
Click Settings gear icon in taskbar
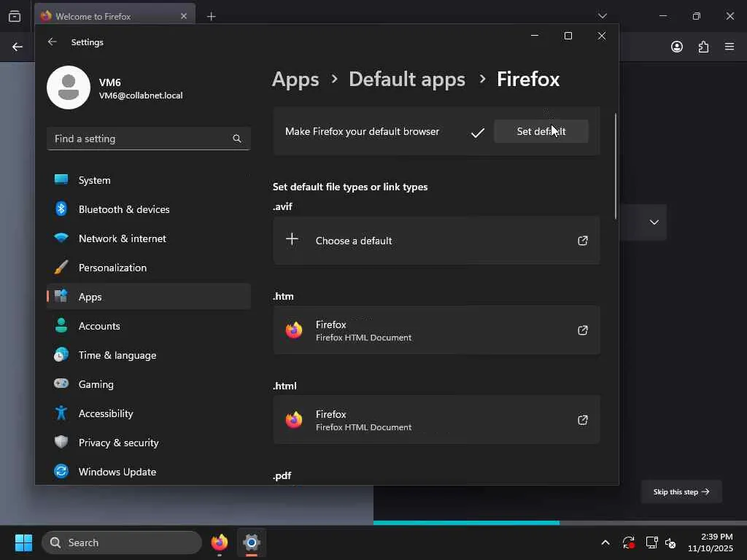pyautogui.click(x=252, y=542)
